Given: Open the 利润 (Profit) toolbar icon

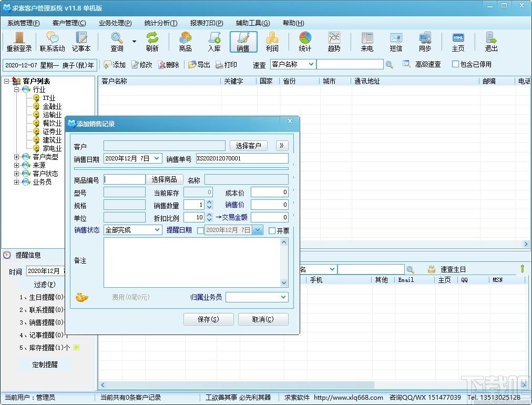Looking at the screenshot, I should coord(272,42).
